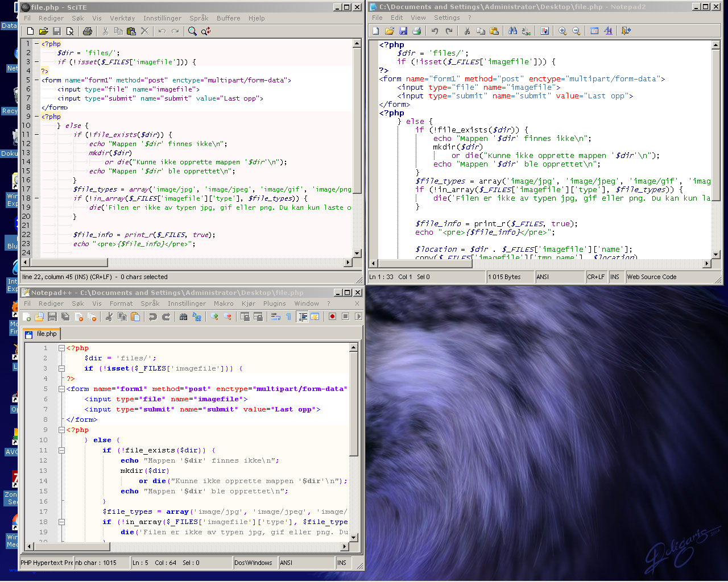This screenshot has height=582, width=728.
Task: Click the Replace icon in SciTE toolbar
Action: 206,31
